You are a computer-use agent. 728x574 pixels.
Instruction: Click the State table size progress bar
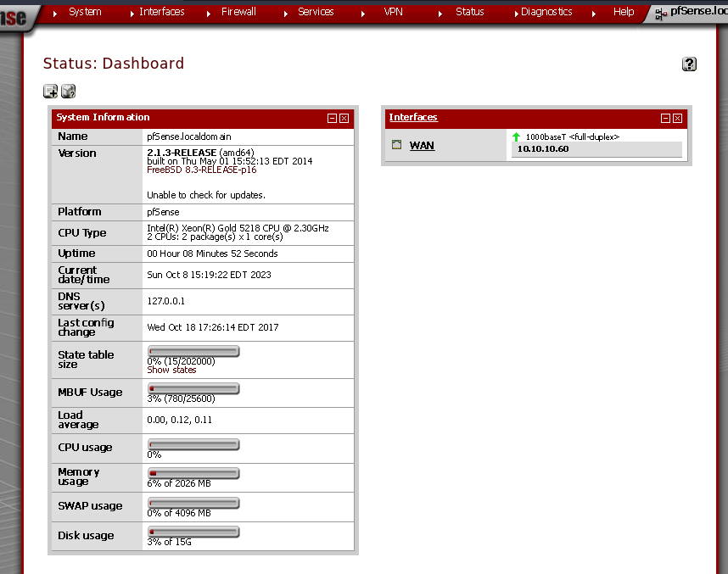(193, 351)
